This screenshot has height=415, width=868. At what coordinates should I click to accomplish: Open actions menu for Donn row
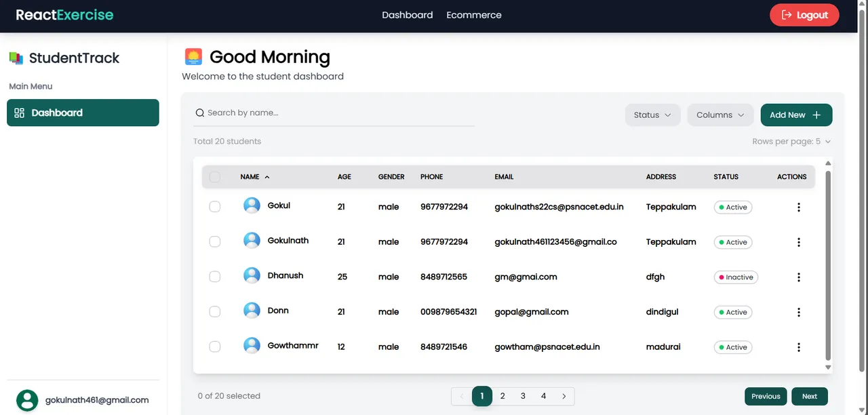[x=799, y=312]
